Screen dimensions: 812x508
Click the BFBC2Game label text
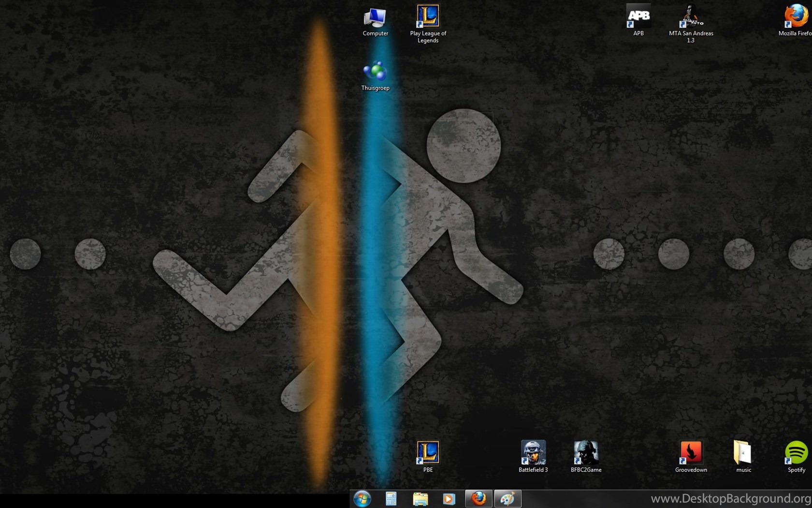click(586, 470)
